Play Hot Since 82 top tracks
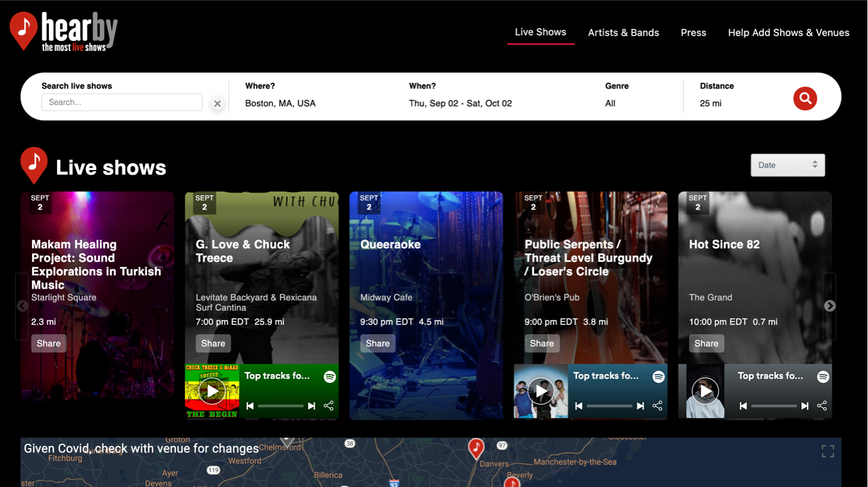This screenshot has width=868, height=487. (x=705, y=391)
